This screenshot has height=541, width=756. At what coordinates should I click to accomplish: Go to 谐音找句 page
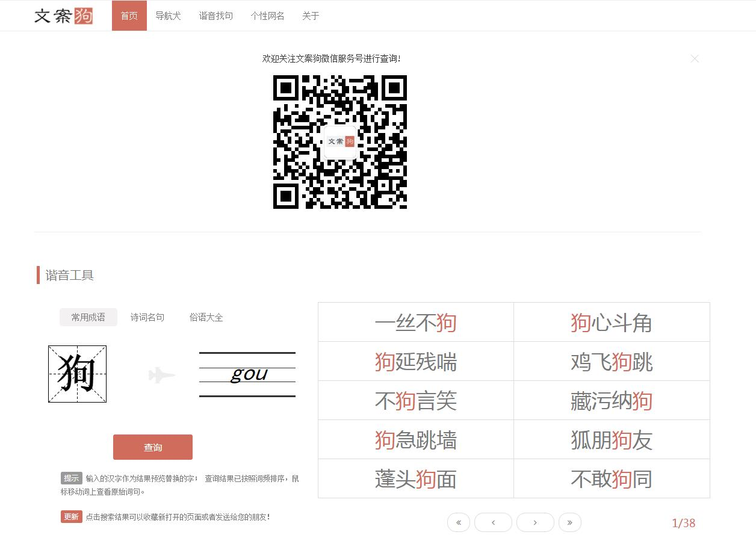pyautogui.click(x=216, y=16)
